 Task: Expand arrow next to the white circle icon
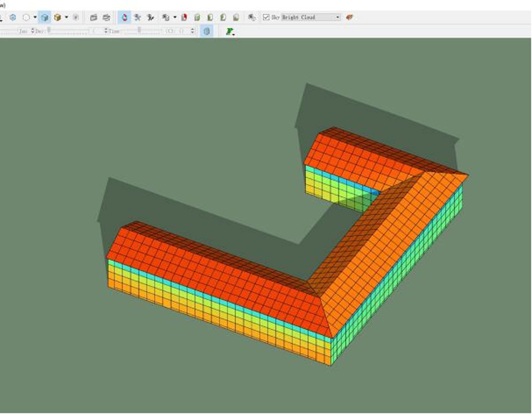(35, 17)
